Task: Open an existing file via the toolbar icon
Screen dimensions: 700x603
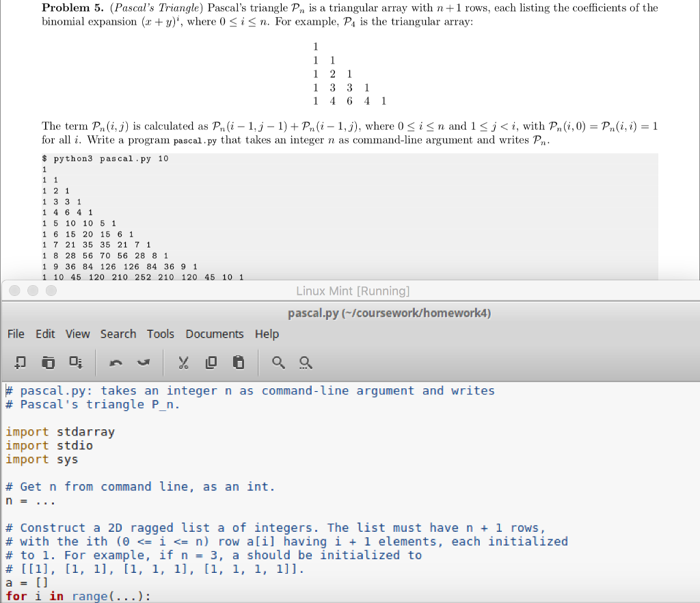Action: point(48,362)
